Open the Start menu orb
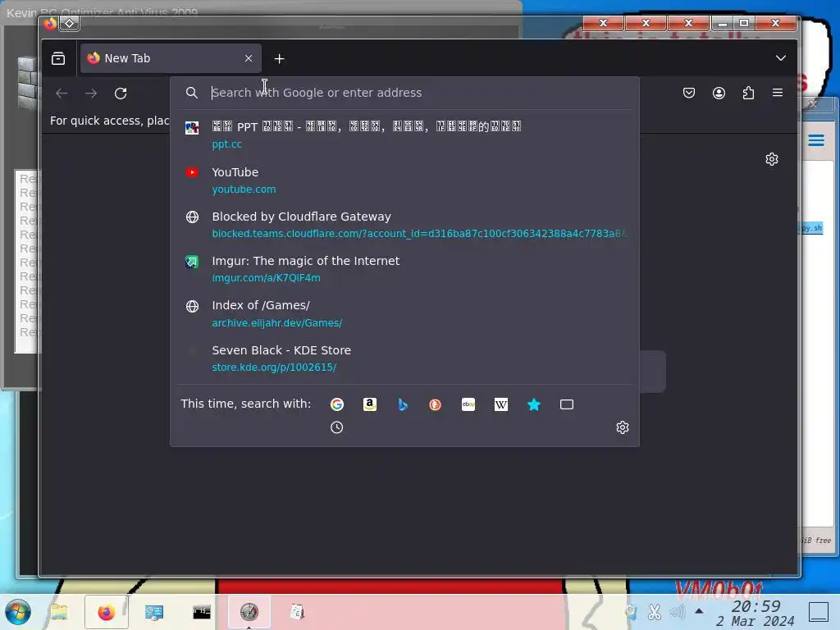Image resolution: width=840 pixels, height=630 pixels. tap(18, 612)
